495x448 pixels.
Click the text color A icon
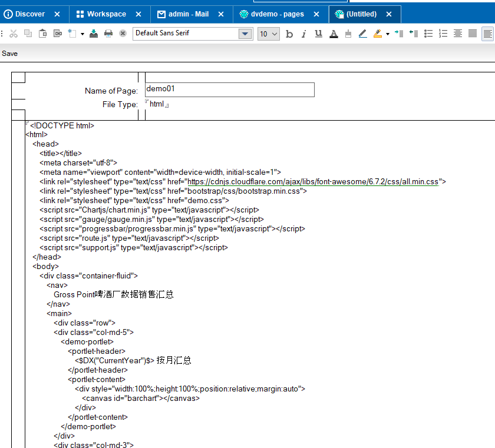point(334,34)
